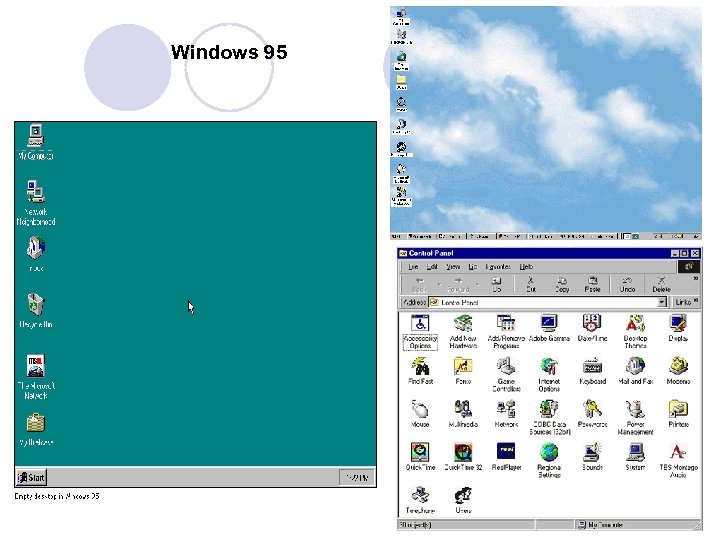Click the Copy toolbar button

click(x=562, y=285)
